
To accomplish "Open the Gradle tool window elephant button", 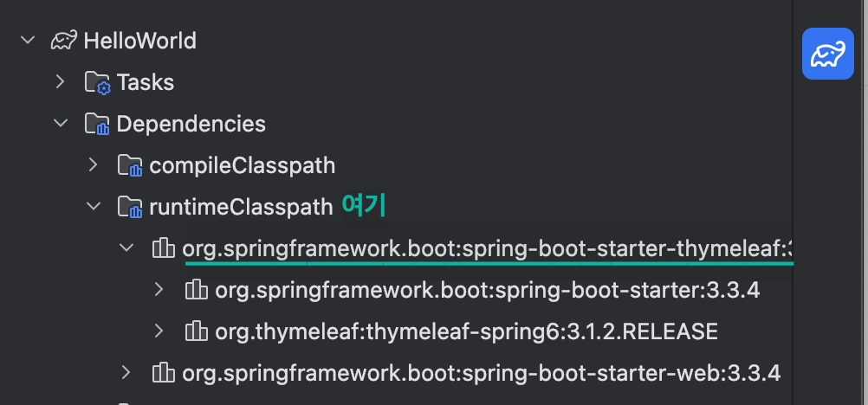I will [x=827, y=54].
